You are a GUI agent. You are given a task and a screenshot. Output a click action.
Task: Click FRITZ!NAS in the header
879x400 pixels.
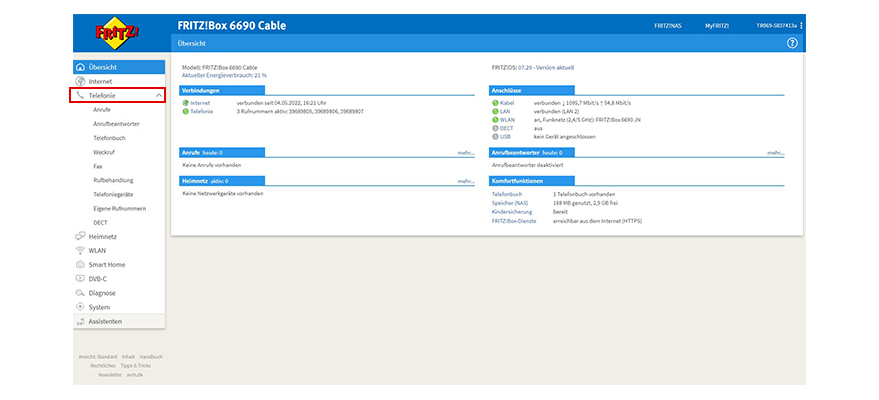[667, 25]
